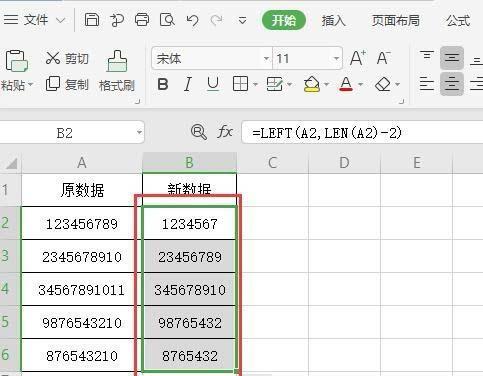Toggle bold formatting

coord(163,84)
